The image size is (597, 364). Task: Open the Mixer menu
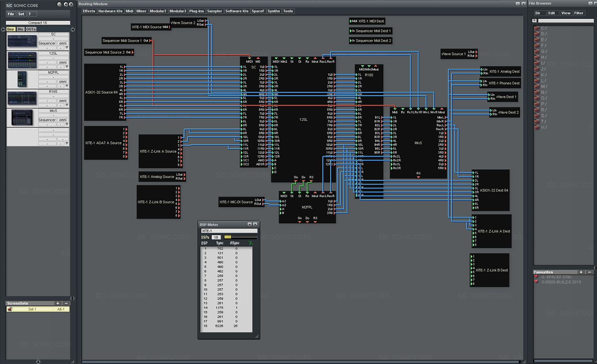[x=141, y=11]
